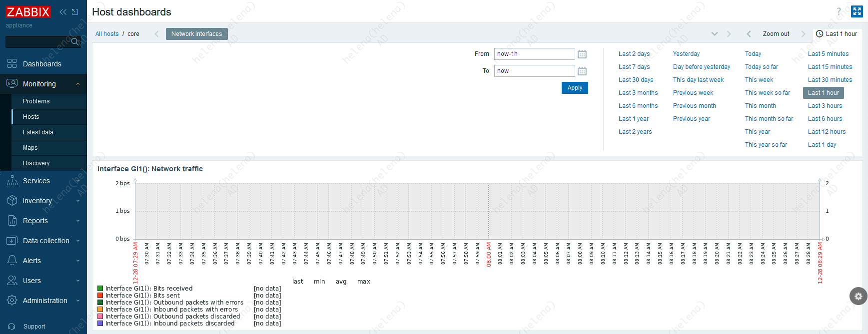Click the kiosk mode fullscreen icon
This screenshot has height=334, width=868.
coord(857,11)
